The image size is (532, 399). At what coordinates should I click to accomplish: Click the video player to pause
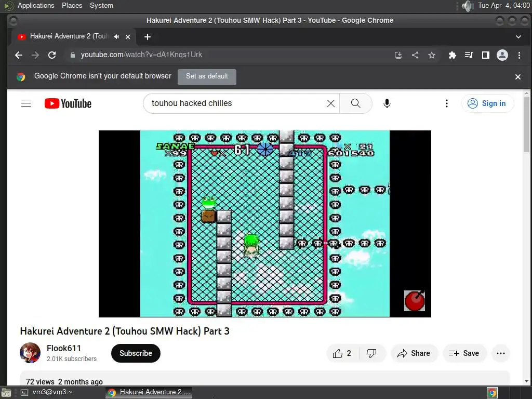tap(264, 223)
